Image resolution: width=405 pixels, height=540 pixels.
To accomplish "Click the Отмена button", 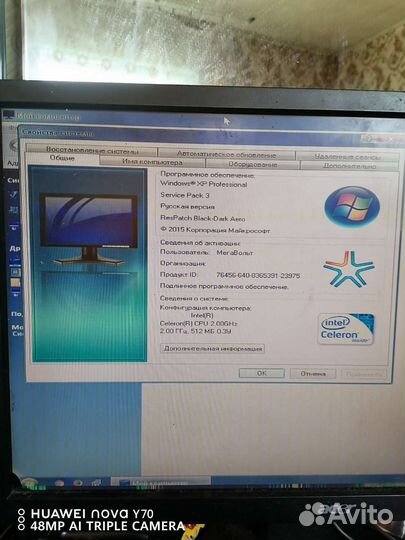I will point(313,373).
